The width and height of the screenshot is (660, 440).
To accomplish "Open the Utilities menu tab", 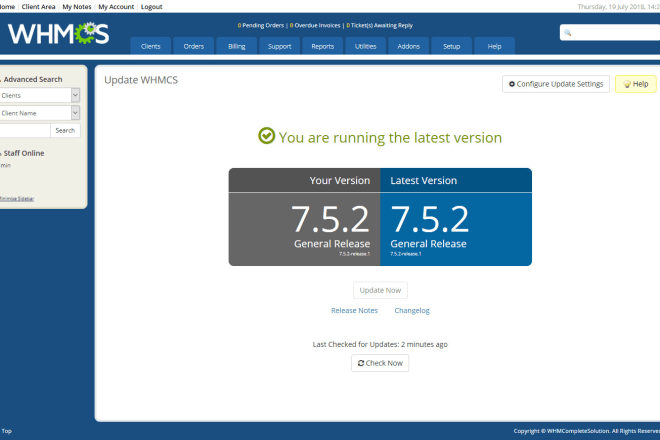I will click(365, 46).
